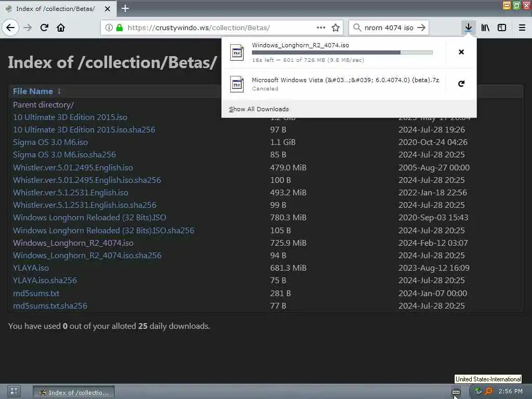This screenshot has width=532, height=399.
Task: Click the orange magnifier tray icon
Action: 488,391
